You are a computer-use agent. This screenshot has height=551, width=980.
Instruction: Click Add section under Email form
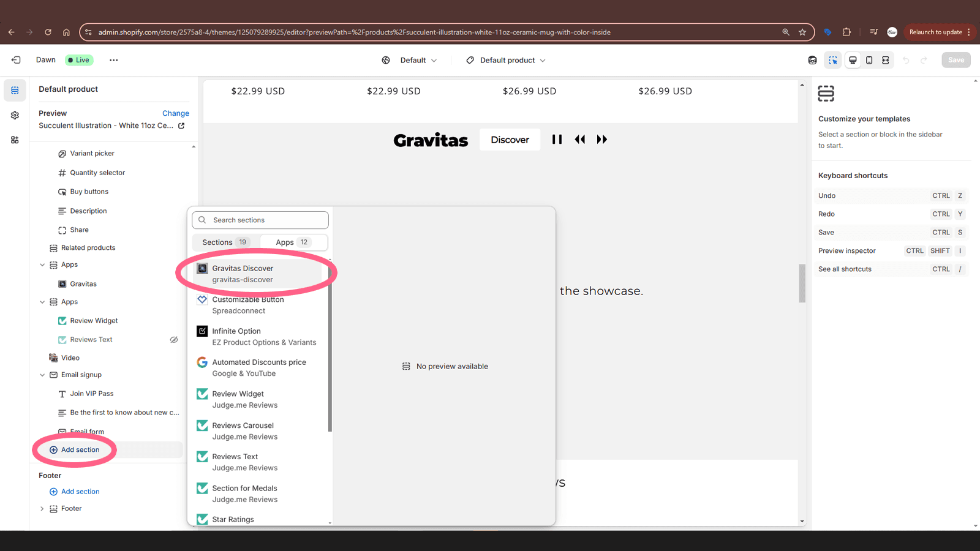pos(80,450)
